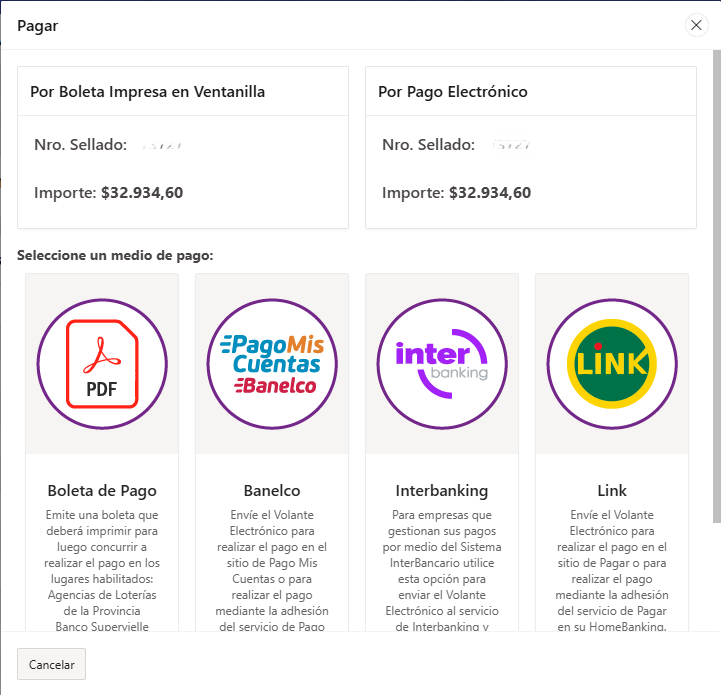
Task: Click the Interbanking description text
Action: (x=442, y=570)
